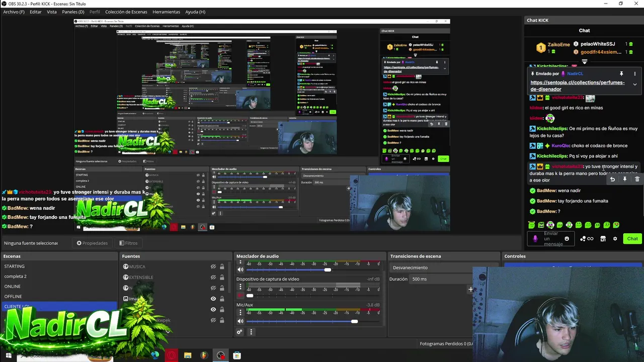
Task: Unpin the pinned message with its pin icon
Action: point(621,73)
